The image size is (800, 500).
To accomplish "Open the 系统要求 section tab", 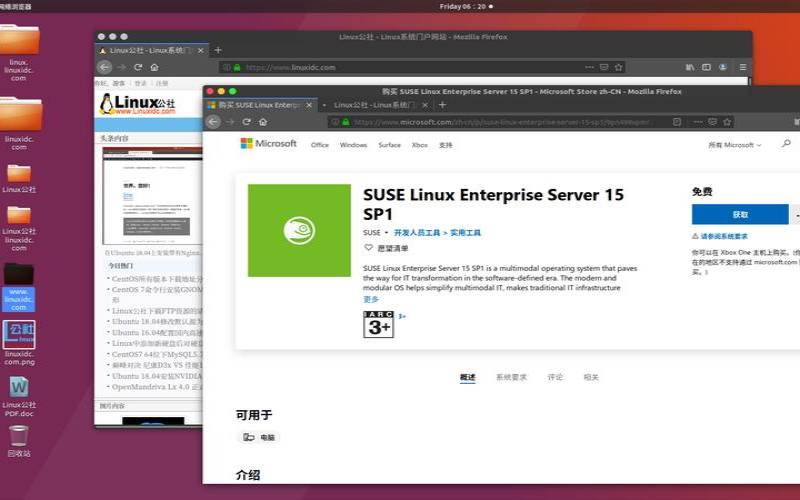I will (511, 378).
